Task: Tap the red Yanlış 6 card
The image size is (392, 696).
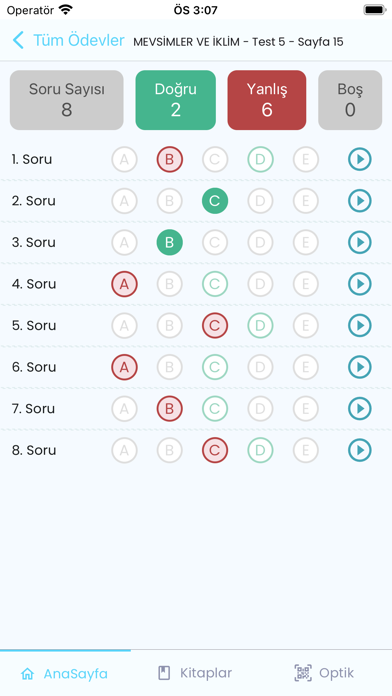Action: pos(267,100)
